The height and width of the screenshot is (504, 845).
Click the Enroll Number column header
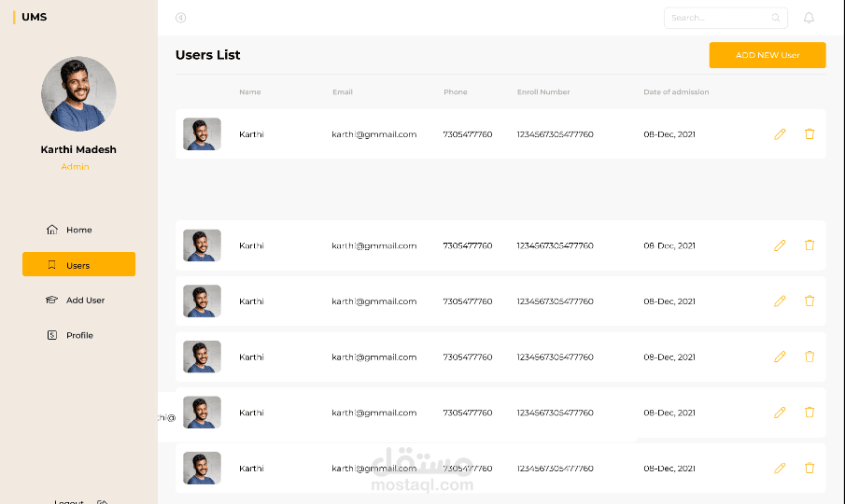pyautogui.click(x=543, y=92)
